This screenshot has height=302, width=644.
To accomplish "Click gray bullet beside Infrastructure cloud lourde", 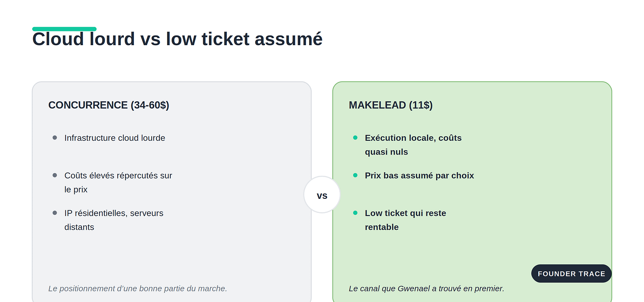I will pos(55,138).
